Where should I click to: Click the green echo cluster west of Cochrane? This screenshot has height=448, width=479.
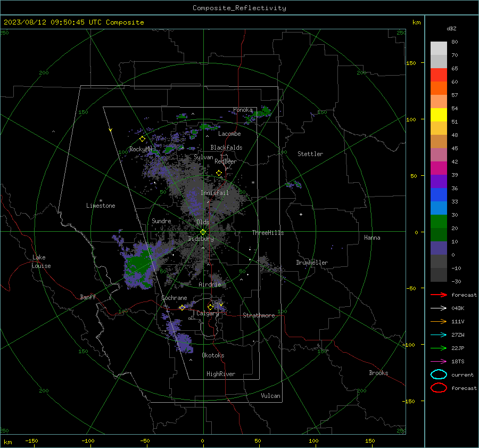pyautogui.click(x=139, y=265)
